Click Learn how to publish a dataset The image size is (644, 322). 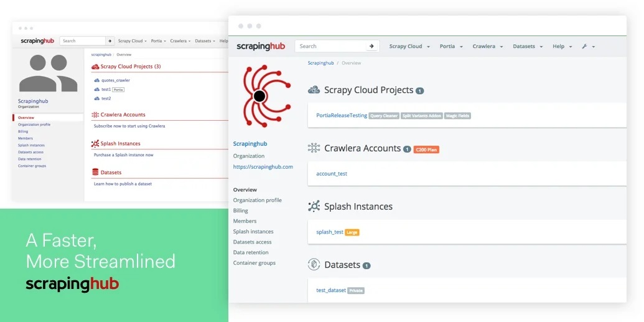click(123, 184)
